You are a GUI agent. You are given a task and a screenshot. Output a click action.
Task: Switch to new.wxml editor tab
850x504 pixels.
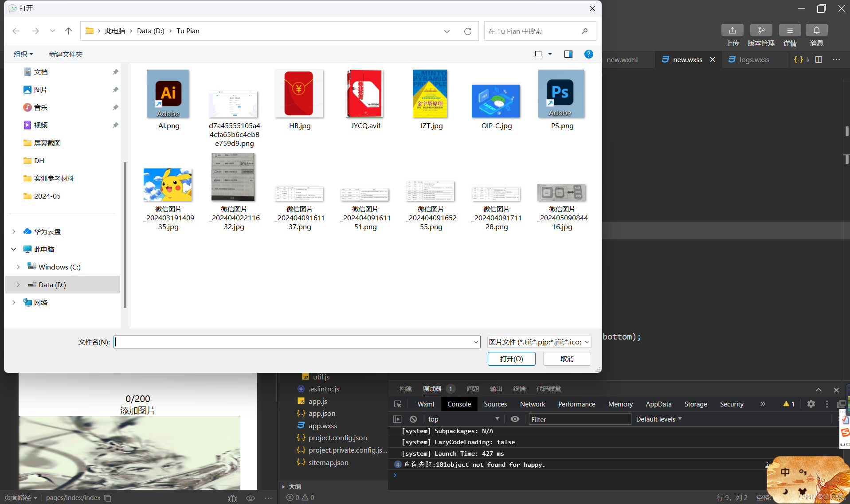coord(623,59)
